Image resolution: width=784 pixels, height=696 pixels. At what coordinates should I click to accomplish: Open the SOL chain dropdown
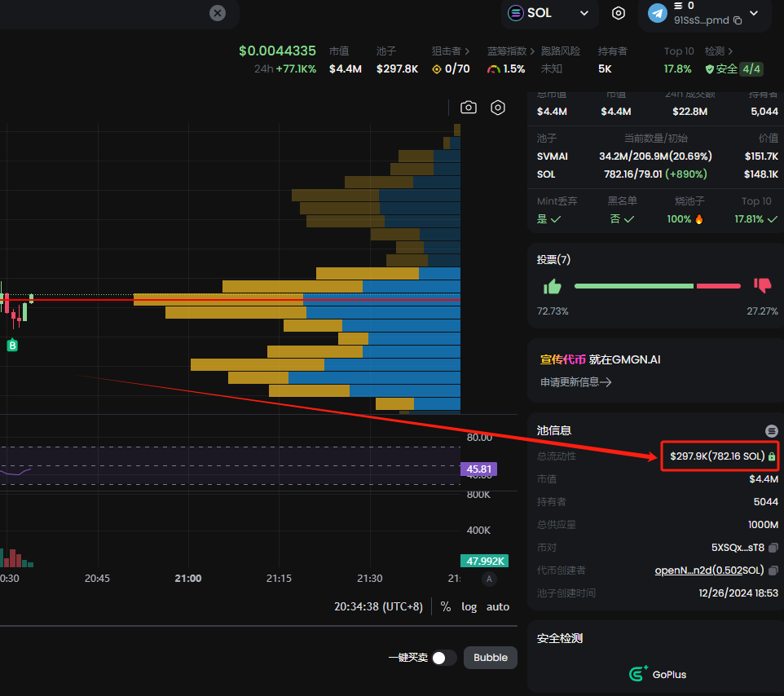549,13
